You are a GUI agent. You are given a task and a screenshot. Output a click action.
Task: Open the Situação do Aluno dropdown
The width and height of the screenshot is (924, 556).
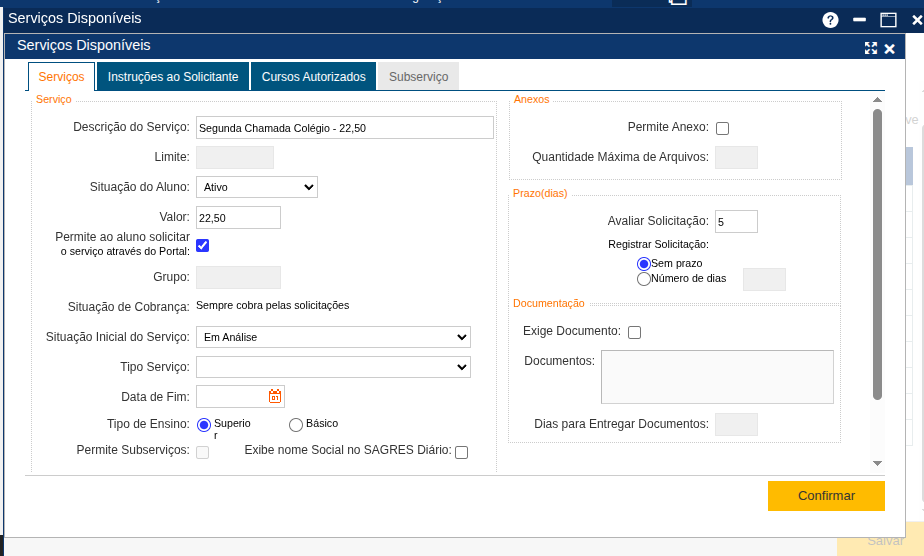pyautogui.click(x=257, y=187)
